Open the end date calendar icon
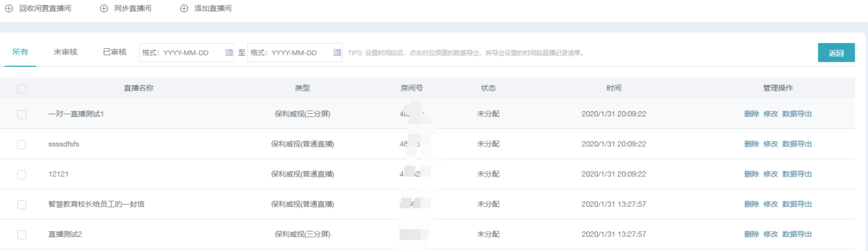 [x=338, y=52]
